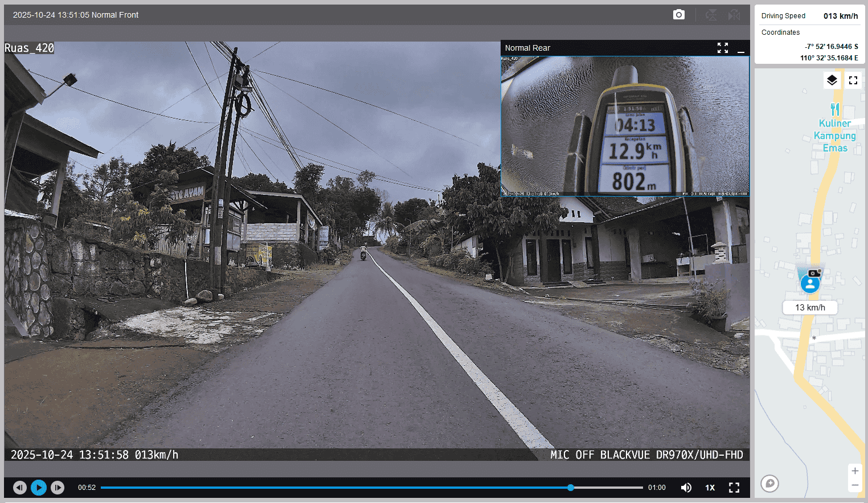This screenshot has width=868, height=503.
Task: Select the Normal Rear camera thumbnail
Action: (x=625, y=126)
